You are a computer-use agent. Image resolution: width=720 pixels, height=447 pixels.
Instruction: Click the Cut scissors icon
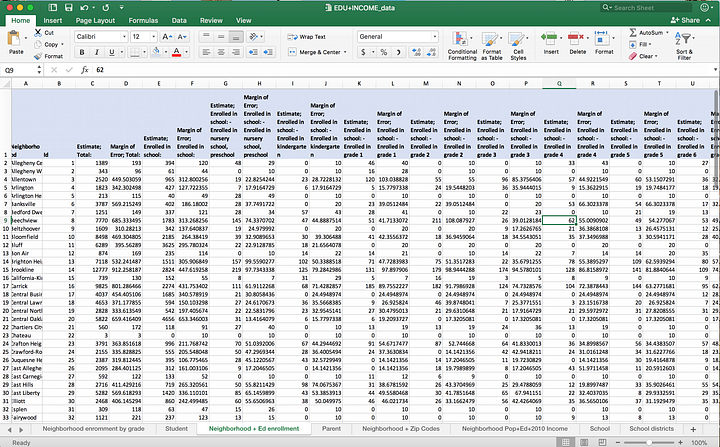point(38,32)
